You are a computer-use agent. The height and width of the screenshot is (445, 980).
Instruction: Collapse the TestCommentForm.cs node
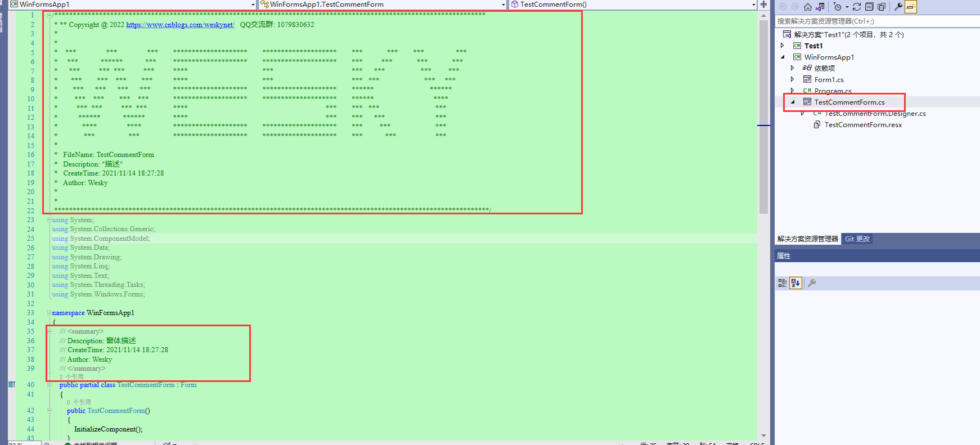(x=793, y=102)
